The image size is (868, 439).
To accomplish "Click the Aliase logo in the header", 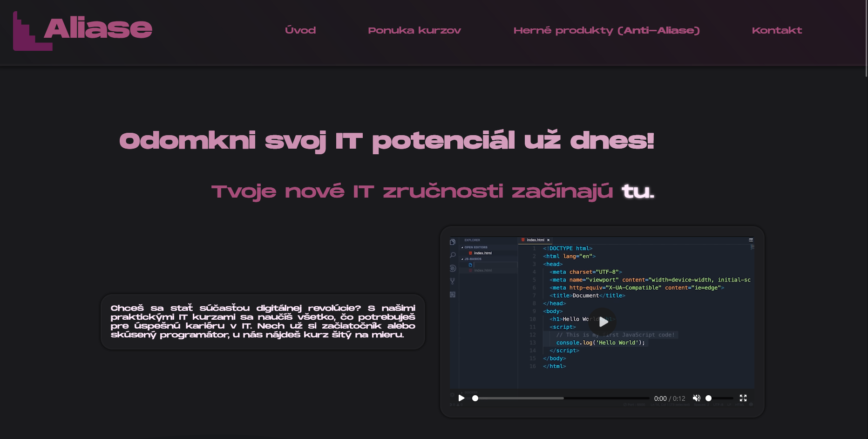I will click(83, 30).
